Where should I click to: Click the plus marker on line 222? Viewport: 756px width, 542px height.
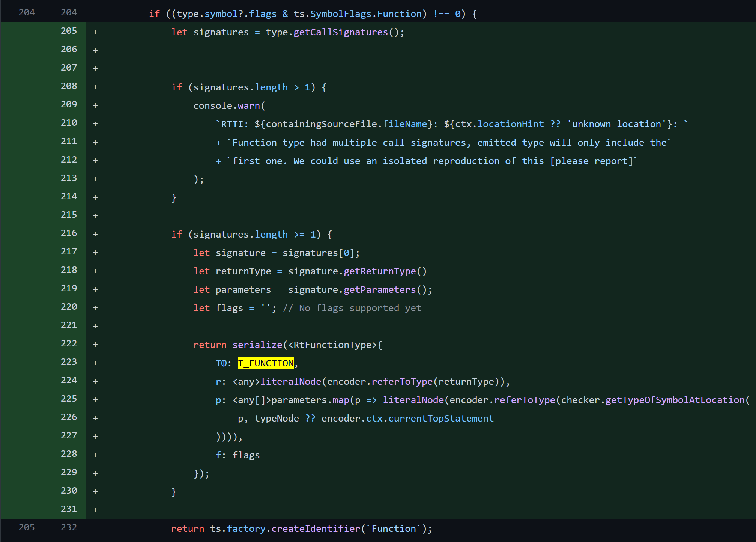pyautogui.click(x=95, y=345)
